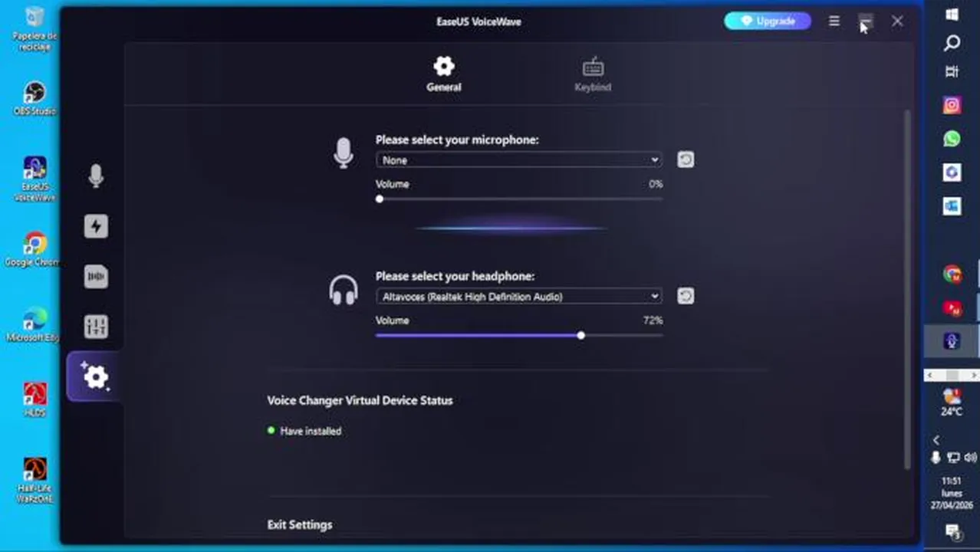
Task: Open the system tray speaker volume icon
Action: [x=970, y=458]
